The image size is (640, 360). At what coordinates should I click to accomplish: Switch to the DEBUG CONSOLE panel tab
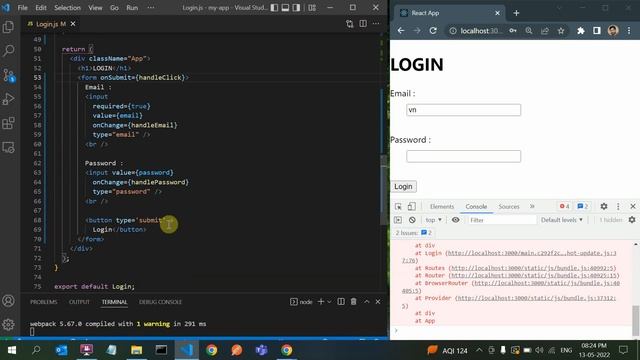click(x=160, y=302)
